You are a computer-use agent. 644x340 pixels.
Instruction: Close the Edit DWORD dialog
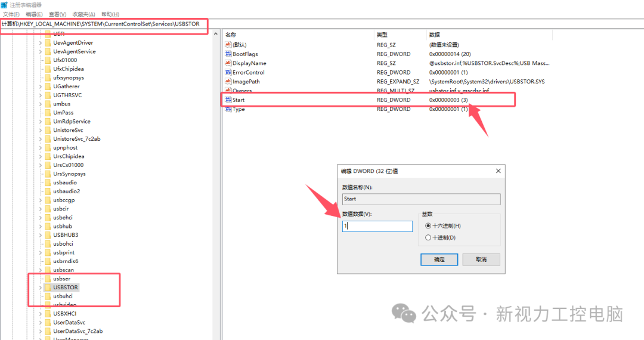(x=499, y=171)
